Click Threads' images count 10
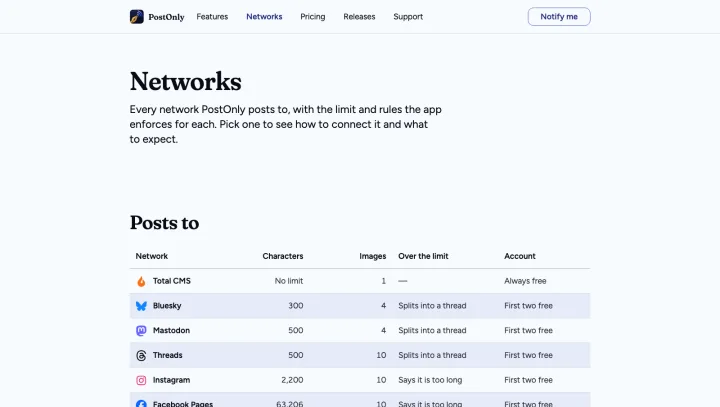 (381, 355)
